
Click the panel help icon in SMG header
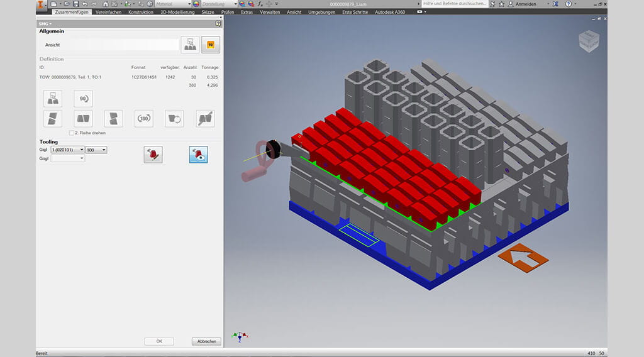[x=218, y=23]
